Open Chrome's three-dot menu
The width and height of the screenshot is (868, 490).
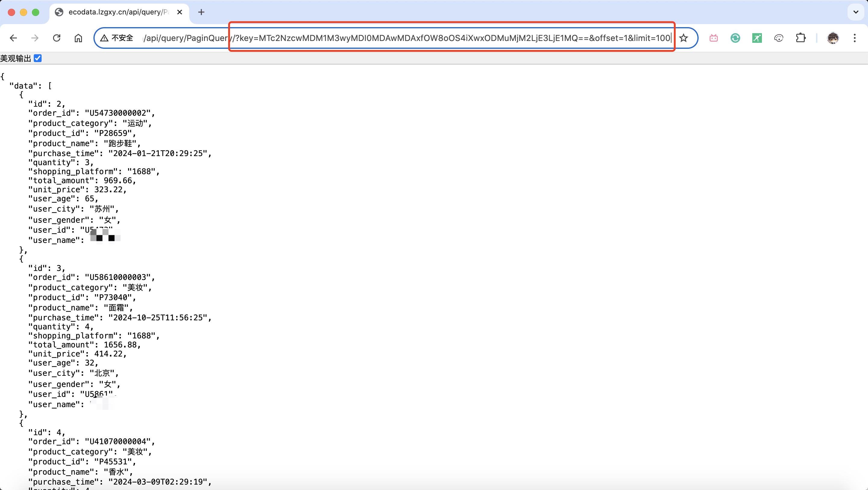(854, 38)
